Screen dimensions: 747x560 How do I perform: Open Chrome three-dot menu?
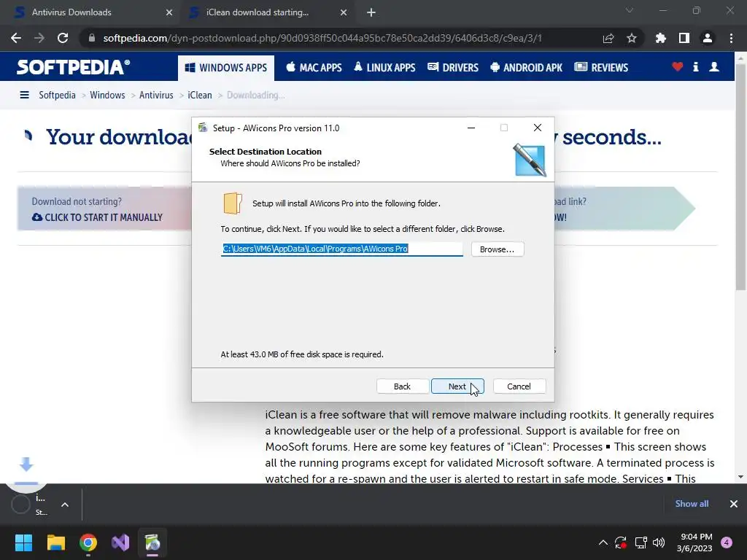pos(731,38)
